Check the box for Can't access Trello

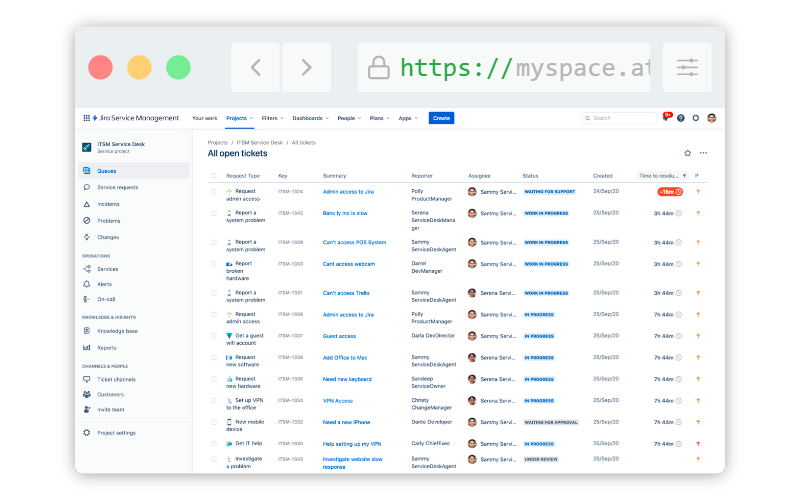click(214, 293)
